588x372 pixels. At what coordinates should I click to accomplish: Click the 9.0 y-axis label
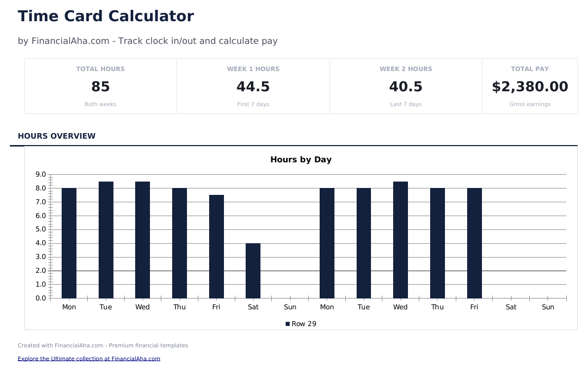pos(40,175)
